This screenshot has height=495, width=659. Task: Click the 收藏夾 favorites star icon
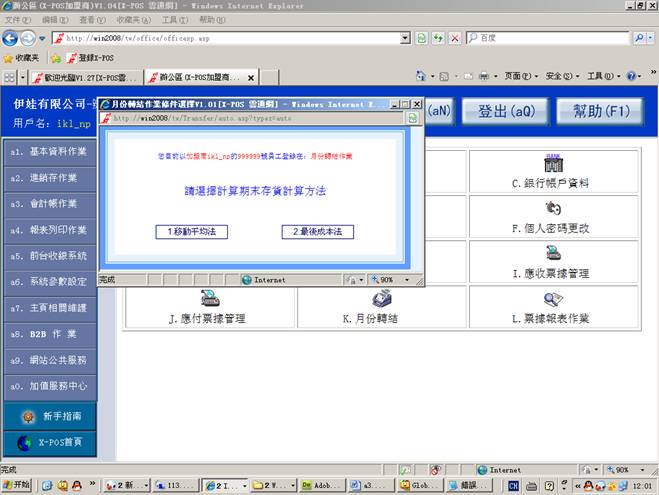point(9,57)
